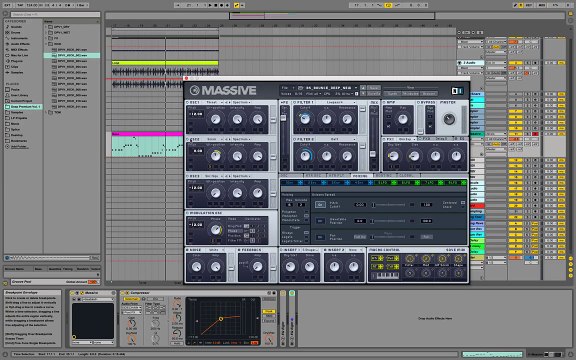
Task: Open Filter 2 type dropdown
Action: point(337,139)
